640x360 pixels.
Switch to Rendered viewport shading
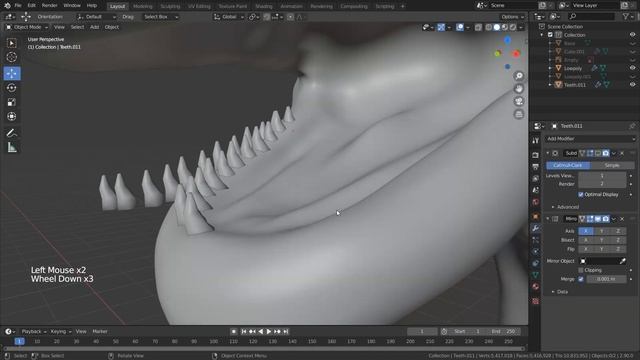point(513,27)
